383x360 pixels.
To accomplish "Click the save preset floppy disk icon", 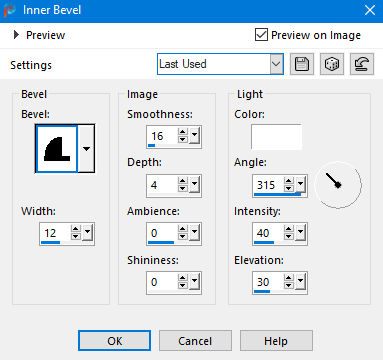I will 302,64.
